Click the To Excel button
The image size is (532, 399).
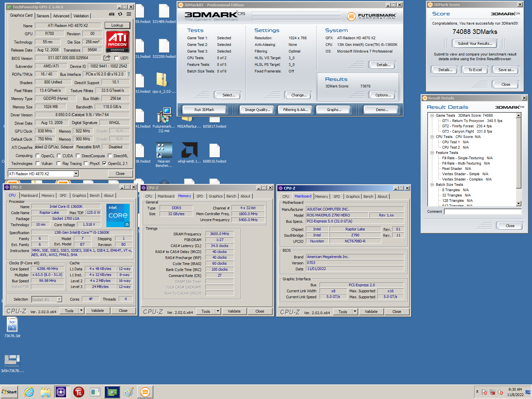475,70
